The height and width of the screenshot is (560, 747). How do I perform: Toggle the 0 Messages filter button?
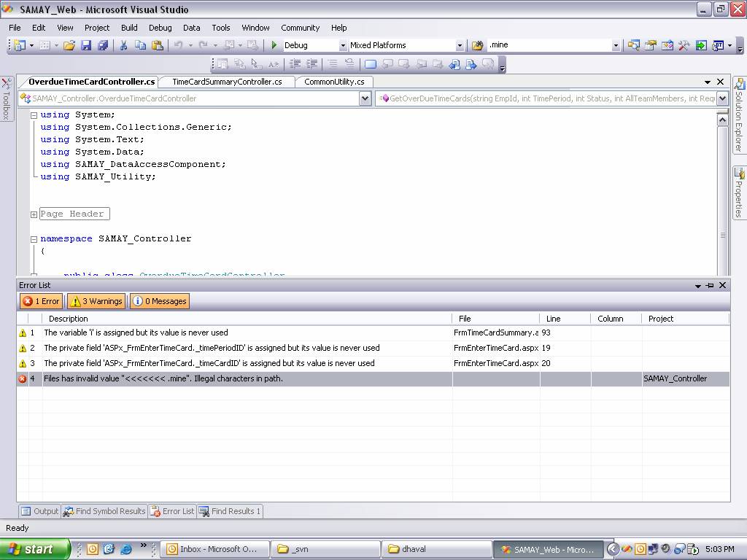160,301
